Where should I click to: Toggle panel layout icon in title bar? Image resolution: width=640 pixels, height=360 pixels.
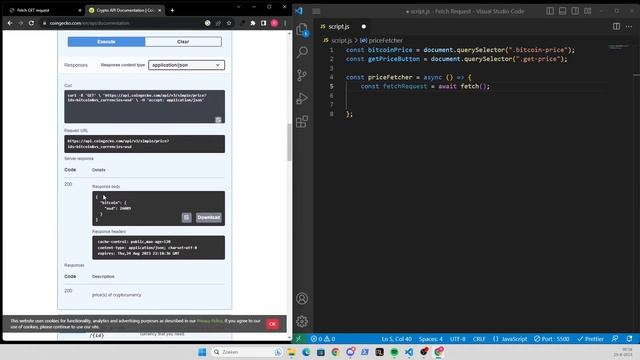tap(562, 11)
